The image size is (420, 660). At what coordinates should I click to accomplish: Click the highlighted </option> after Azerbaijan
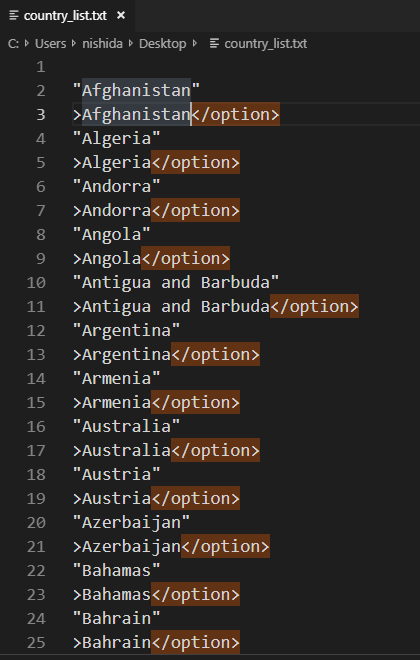click(225, 546)
